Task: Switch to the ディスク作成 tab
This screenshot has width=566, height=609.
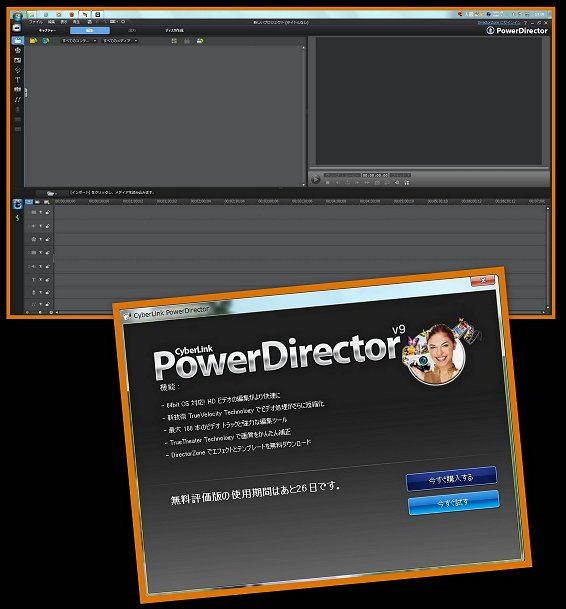Action: pyautogui.click(x=174, y=30)
